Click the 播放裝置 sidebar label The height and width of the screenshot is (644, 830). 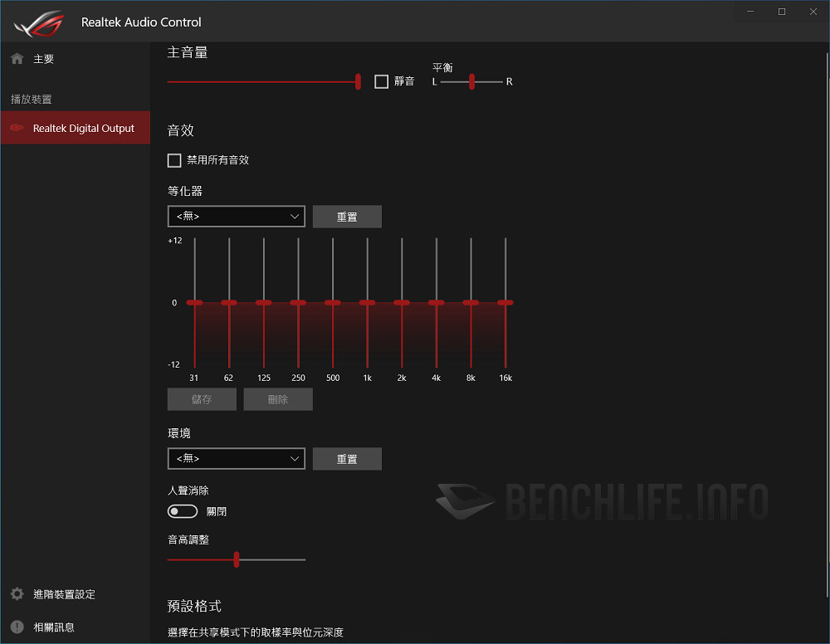32,99
